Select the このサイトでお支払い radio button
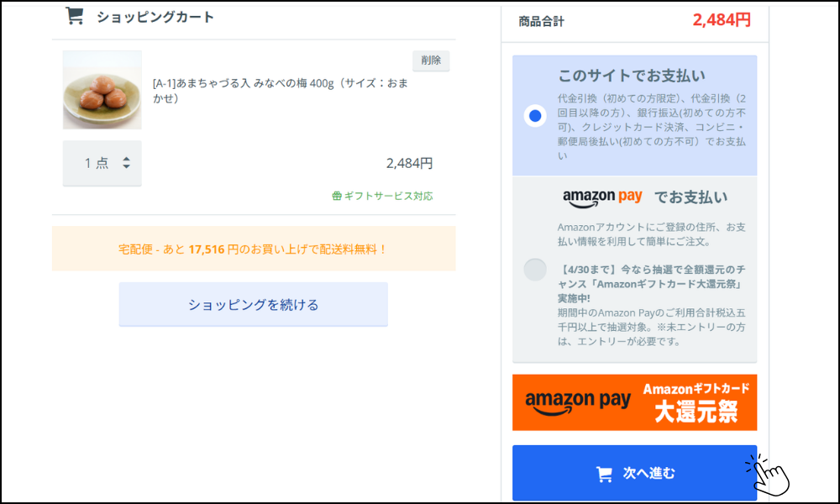The width and height of the screenshot is (840, 504). pyautogui.click(x=535, y=115)
